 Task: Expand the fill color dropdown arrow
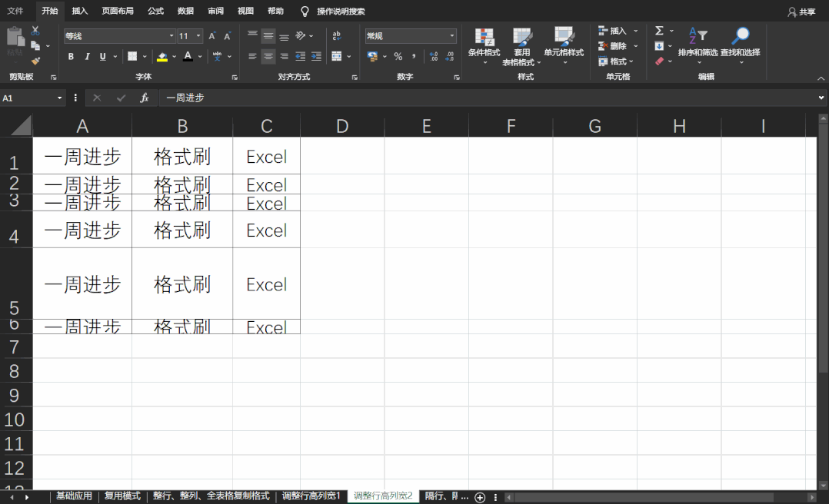click(173, 57)
